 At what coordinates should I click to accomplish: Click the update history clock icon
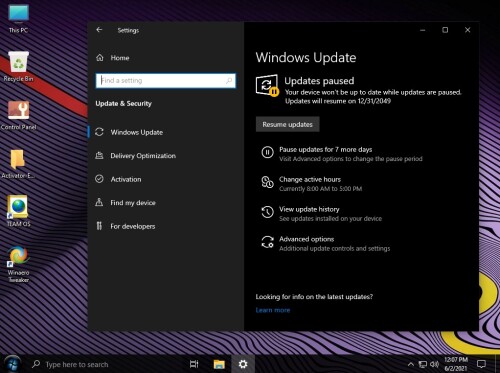267,212
